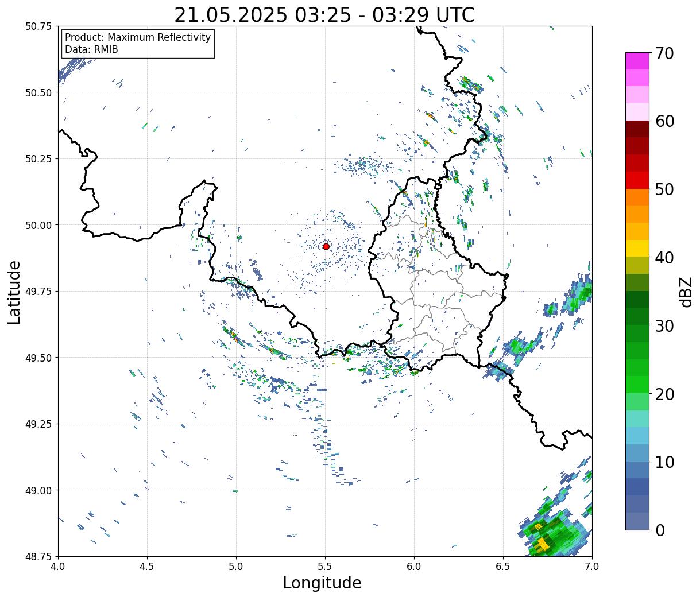The height and width of the screenshot is (597, 700).
Task: Click longitude tick label 5.5
Action: click(325, 567)
